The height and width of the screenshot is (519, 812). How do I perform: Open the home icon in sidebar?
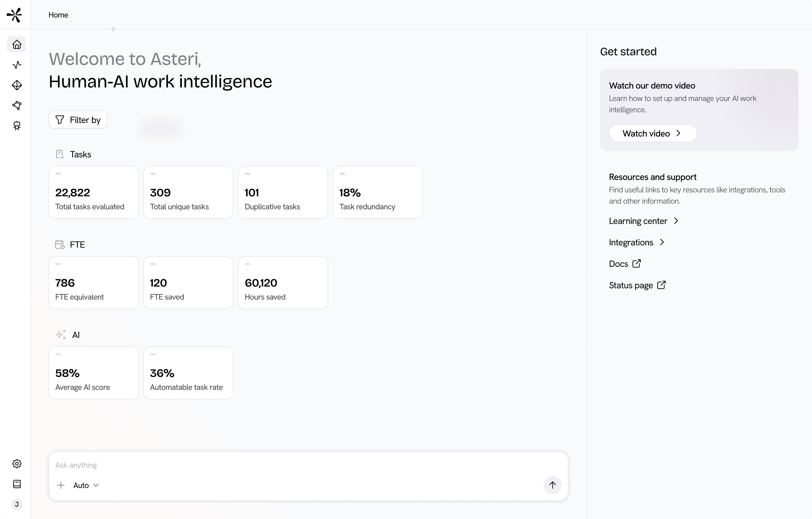17,45
